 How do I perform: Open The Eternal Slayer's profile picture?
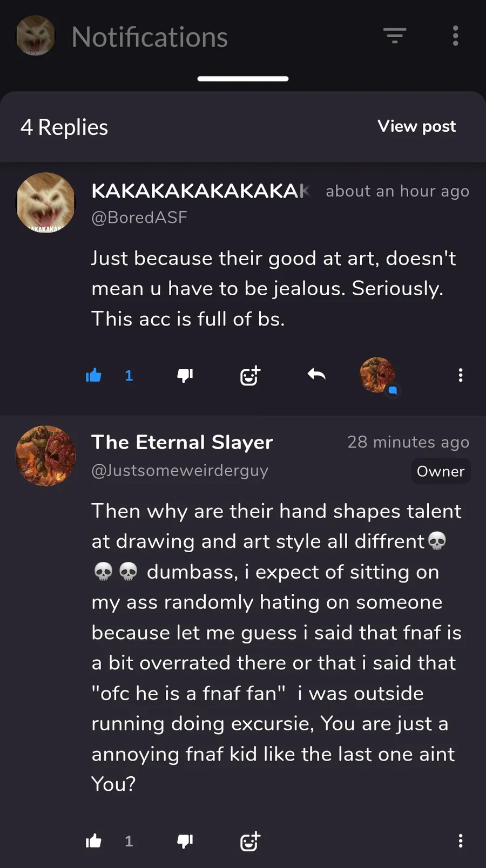tap(46, 456)
